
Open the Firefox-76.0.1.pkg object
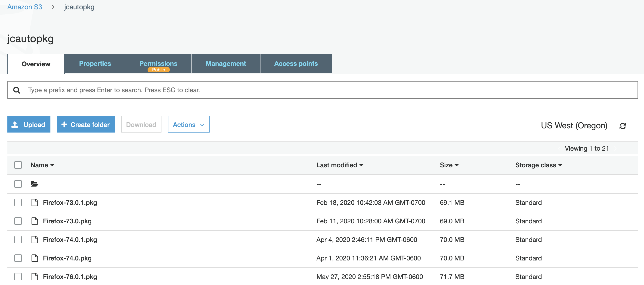coord(70,277)
